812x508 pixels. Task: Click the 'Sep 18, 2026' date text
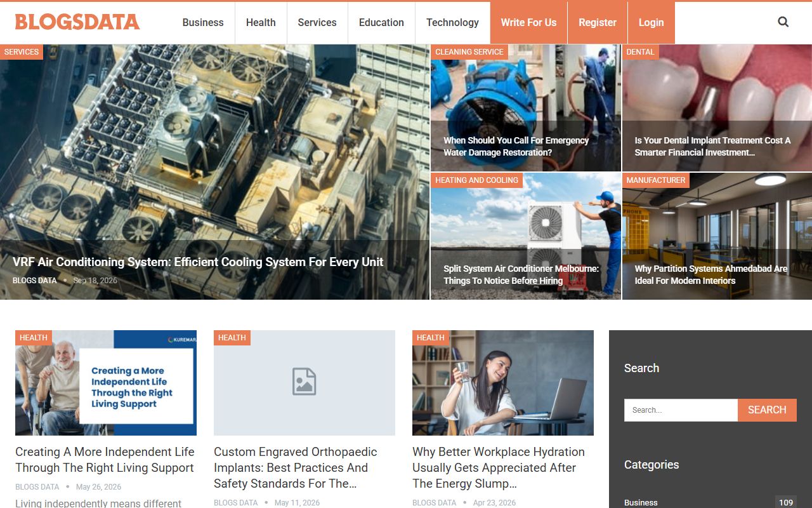95,280
